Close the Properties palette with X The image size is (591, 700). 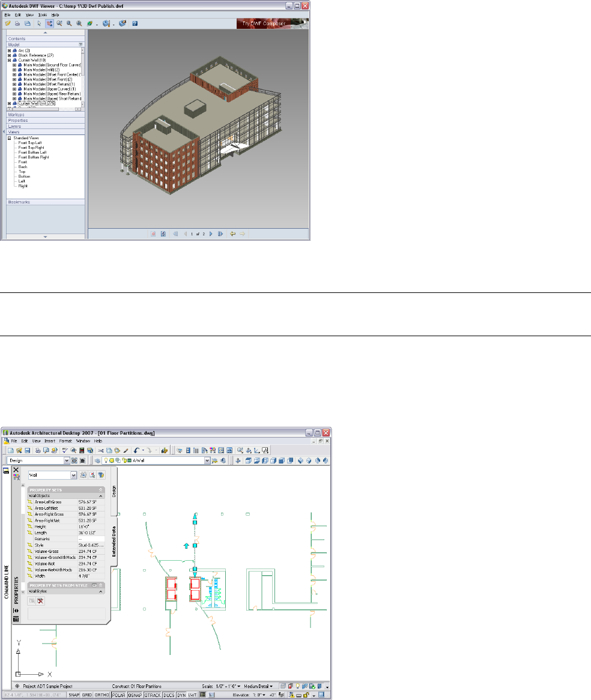click(16, 469)
